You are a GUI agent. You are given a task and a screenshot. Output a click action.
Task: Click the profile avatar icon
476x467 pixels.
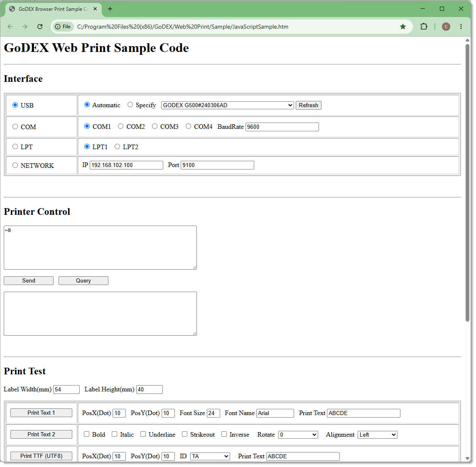pyautogui.click(x=446, y=27)
